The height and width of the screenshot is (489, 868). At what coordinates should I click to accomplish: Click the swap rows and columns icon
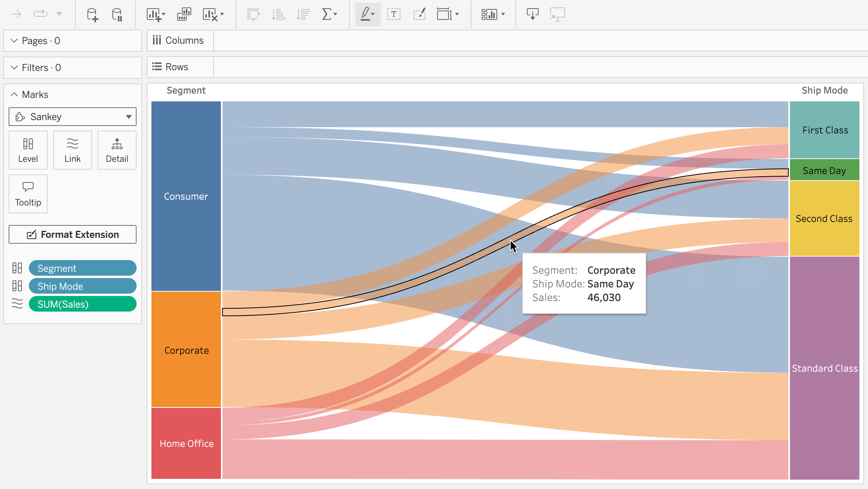pyautogui.click(x=253, y=14)
